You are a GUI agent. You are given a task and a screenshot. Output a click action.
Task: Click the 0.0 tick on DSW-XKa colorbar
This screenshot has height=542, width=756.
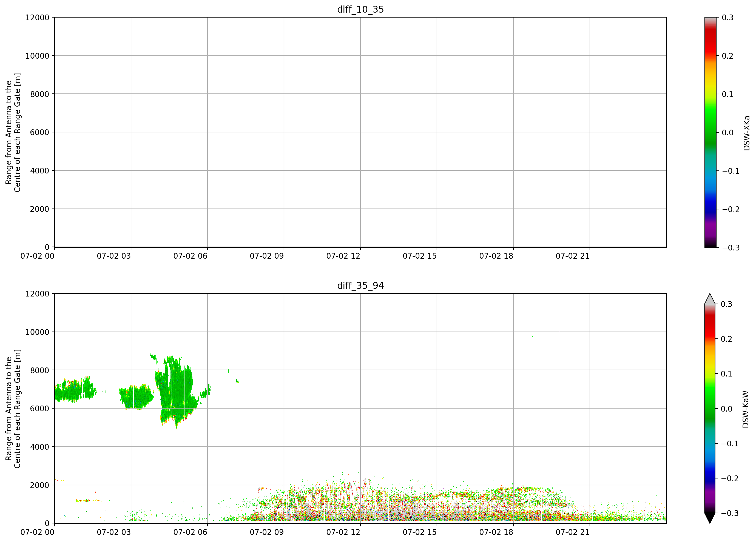point(728,132)
